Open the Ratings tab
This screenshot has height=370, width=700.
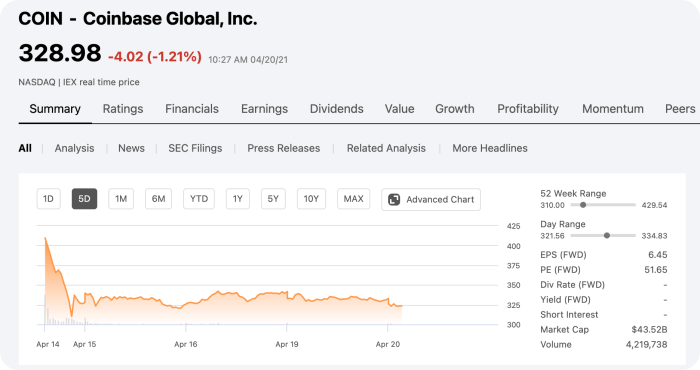123,109
